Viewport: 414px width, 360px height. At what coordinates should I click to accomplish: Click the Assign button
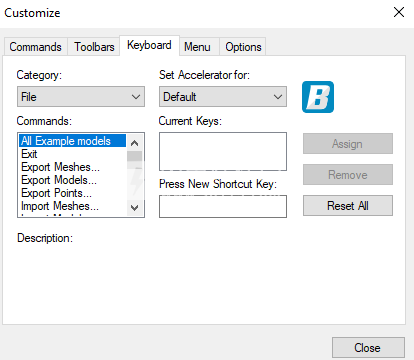(348, 144)
